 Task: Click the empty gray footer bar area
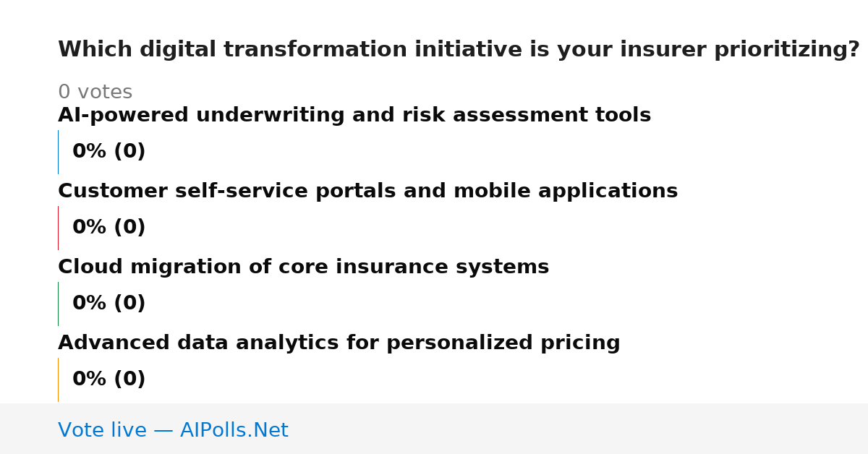(x=579, y=429)
